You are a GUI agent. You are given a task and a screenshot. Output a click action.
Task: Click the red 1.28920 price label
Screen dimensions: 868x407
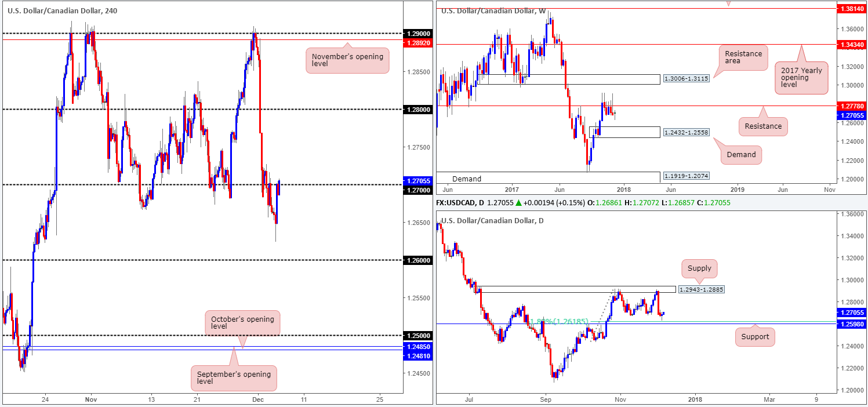(419, 42)
